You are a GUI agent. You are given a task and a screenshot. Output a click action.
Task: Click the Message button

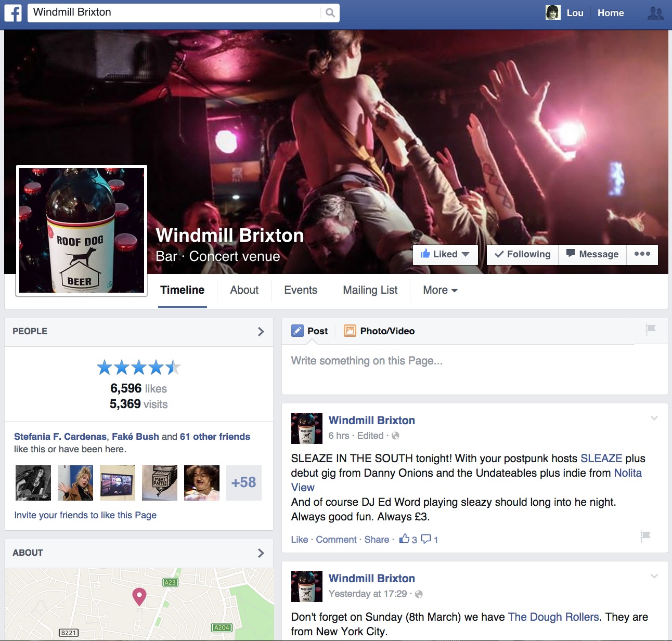tap(592, 254)
